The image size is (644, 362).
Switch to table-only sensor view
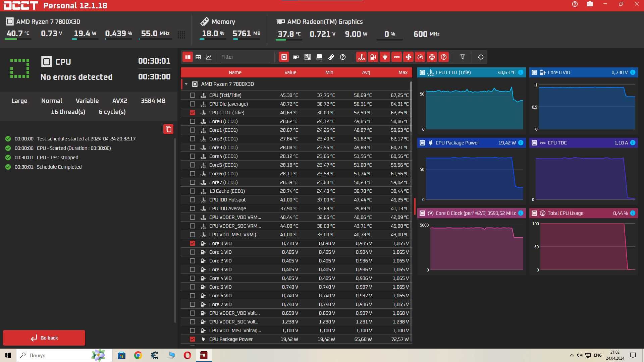click(x=198, y=57)
